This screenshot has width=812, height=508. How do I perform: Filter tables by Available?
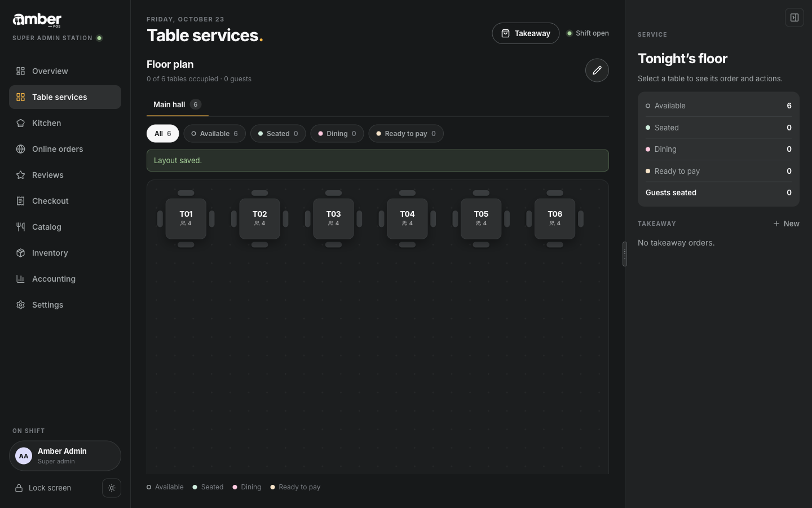[x=215, y=134]
